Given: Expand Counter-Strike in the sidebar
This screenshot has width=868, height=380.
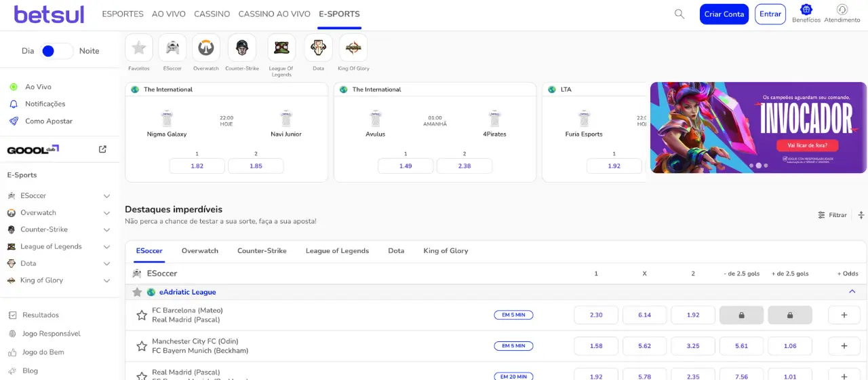Looking at the screenshot, I should [x=106, y=229].
